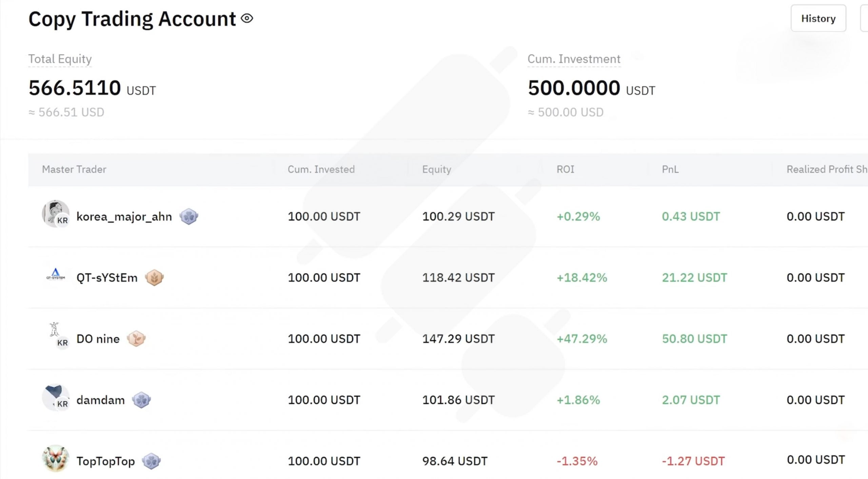Select the Master Trader column header
The height and width of the screenshot is (479, 868).
click(x=74, y=169)
